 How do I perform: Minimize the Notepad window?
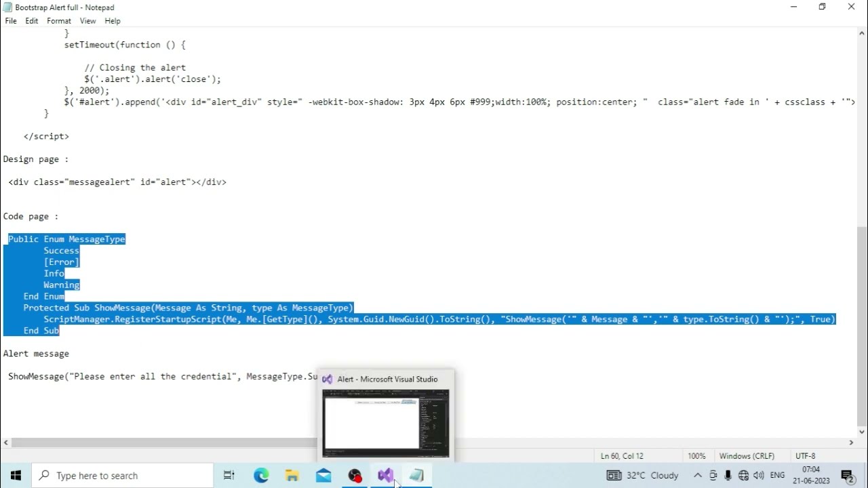tap(793, 7)
